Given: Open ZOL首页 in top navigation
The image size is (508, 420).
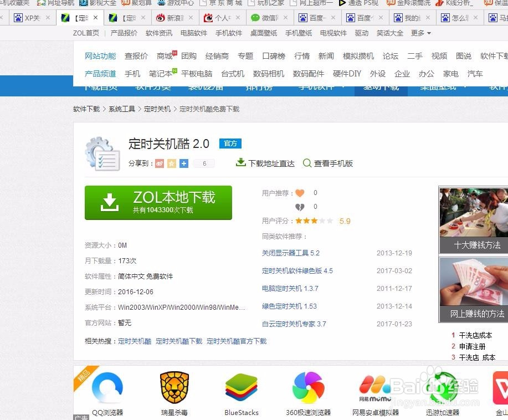Looking at the screenshot, I should (86, 33).
